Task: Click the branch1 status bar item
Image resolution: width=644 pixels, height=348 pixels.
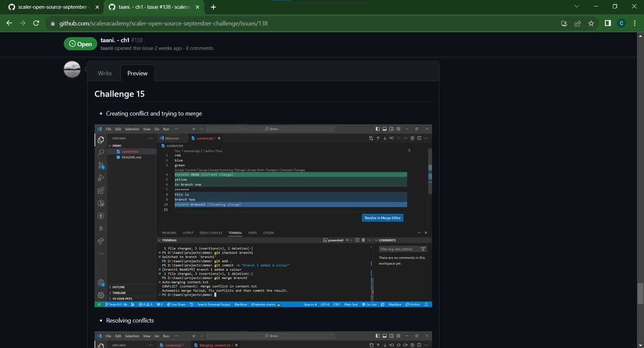Action: coord(114,304)
